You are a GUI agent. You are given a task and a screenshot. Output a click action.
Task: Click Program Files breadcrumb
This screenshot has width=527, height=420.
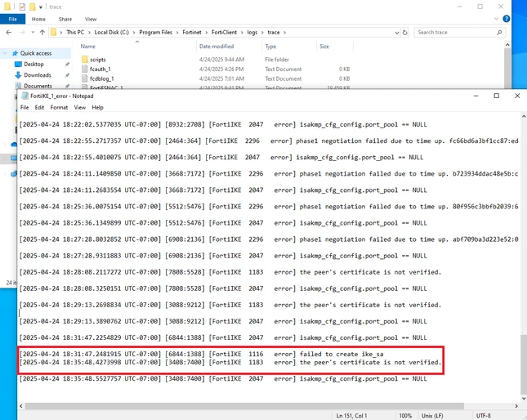coord(155,32)
